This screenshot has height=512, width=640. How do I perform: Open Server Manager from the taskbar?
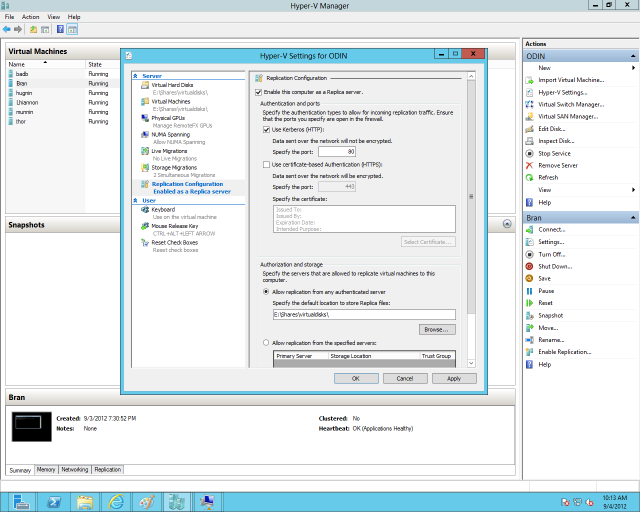(20, 502)
